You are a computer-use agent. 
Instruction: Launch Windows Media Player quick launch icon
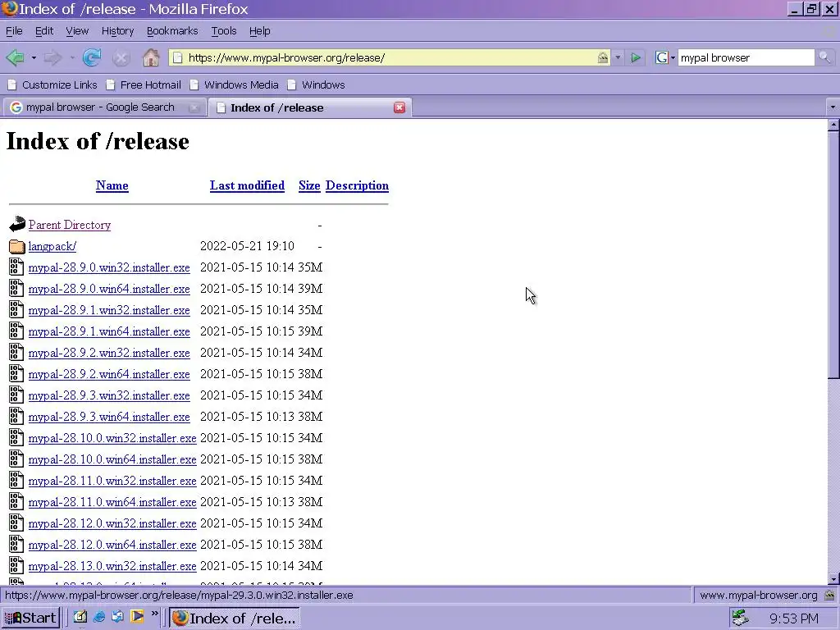[137, 617]
